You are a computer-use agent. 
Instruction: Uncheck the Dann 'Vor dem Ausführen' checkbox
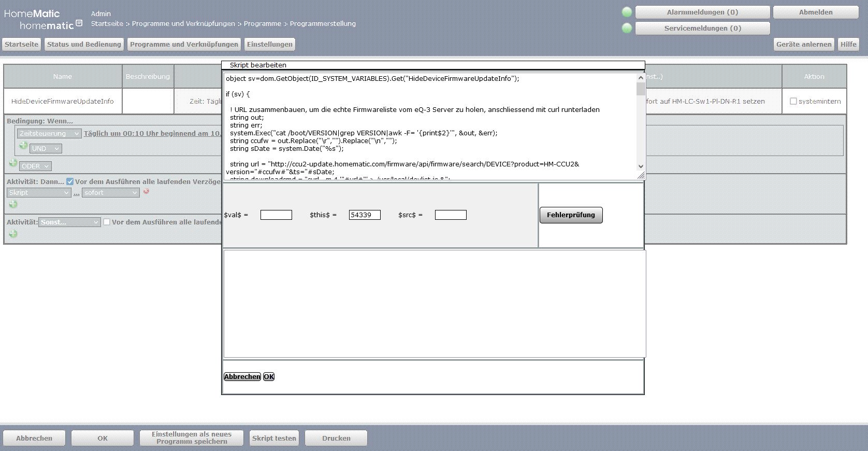pyautogui.click(x=70, y=181)
